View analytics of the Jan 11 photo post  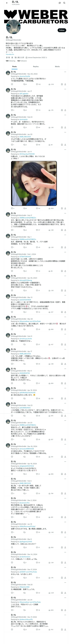(51, 208)
